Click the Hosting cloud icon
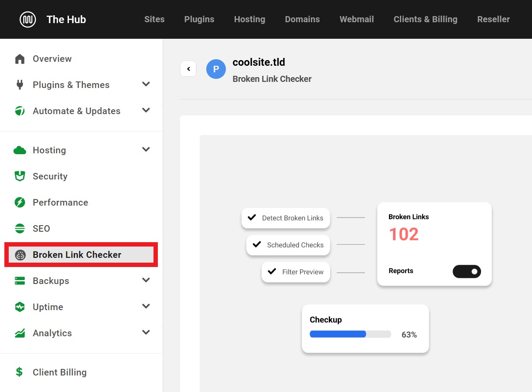Viewport: 532px width, 392px height. click(20, 150)
